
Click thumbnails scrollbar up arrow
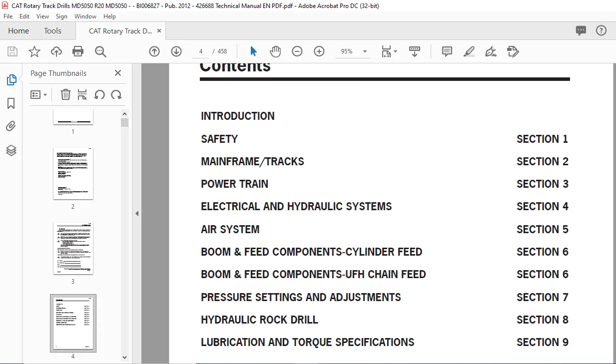coord(125,114)
